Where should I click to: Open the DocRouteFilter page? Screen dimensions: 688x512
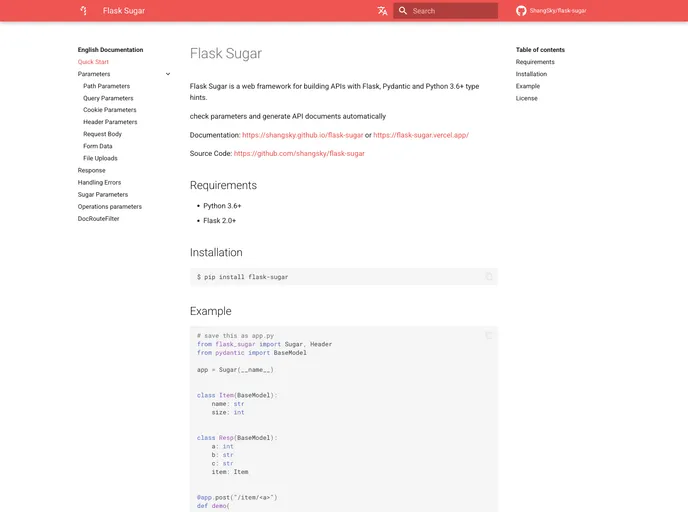(x=98, y=218)
